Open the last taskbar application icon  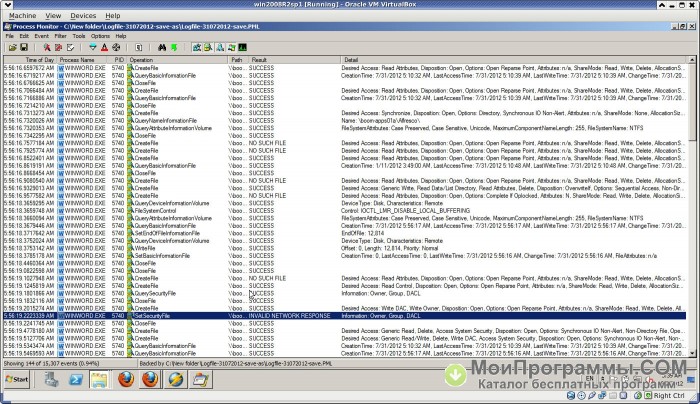click(200, 380)
